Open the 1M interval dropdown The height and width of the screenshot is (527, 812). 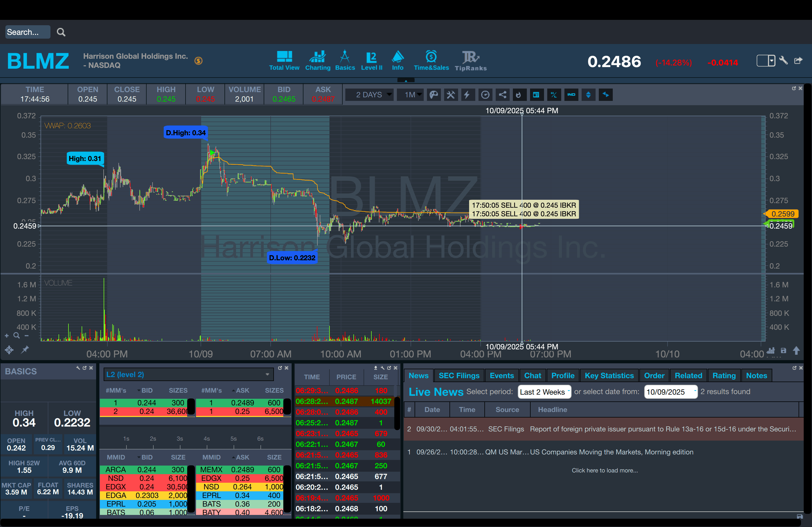pos(411,95)
